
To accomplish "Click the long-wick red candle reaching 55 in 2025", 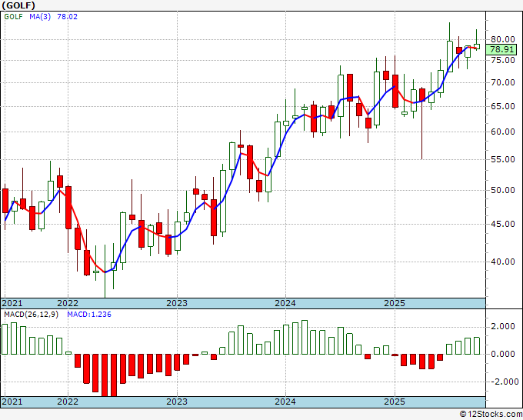I will [x=422, y=95].
